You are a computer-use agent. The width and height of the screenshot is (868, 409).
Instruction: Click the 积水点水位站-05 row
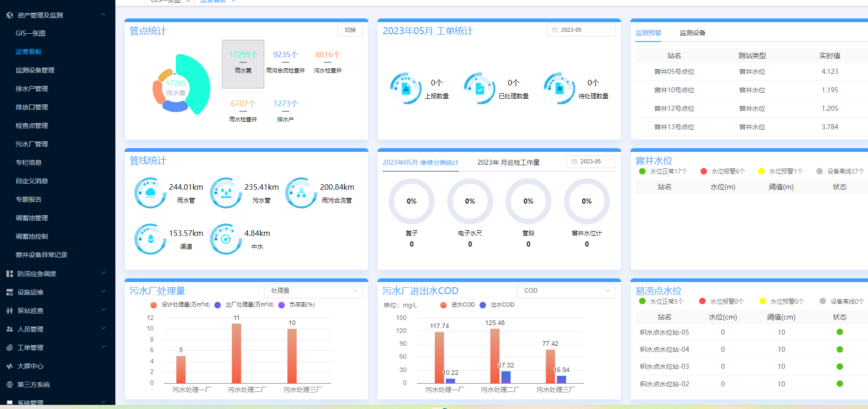click(x=752, y=332)
